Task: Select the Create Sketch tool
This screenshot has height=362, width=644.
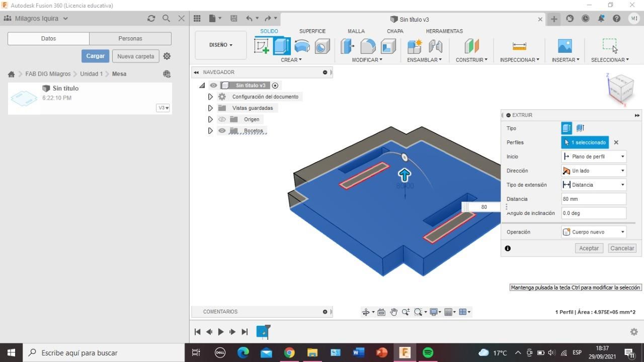Action: click(262, 46)
